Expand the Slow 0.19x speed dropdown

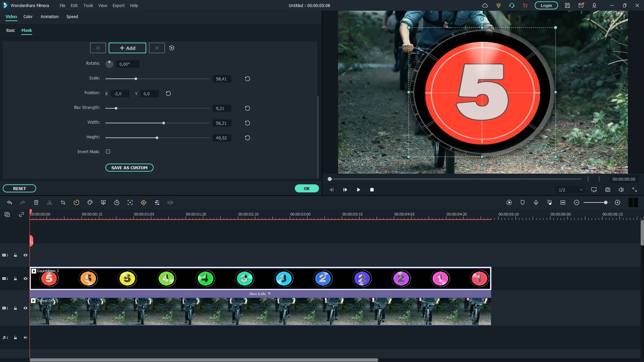(x=269, y=294)
